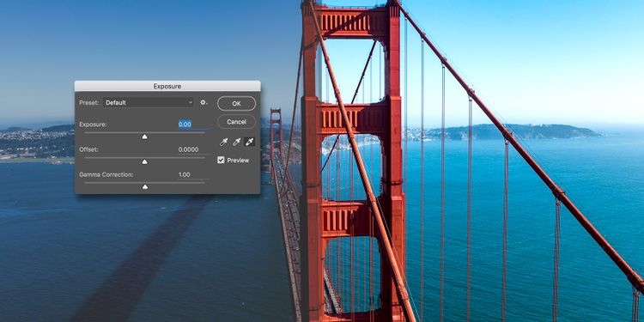
Task: Click the distant headland on the right
Action: [513, 132]
